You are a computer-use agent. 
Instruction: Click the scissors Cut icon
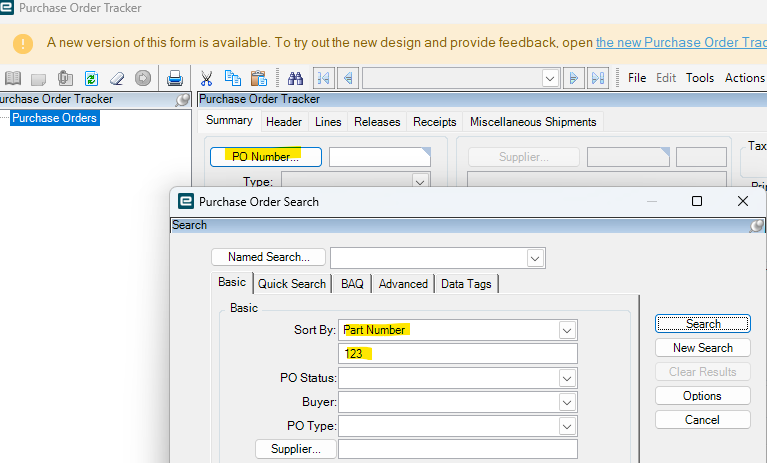point(206,78)
